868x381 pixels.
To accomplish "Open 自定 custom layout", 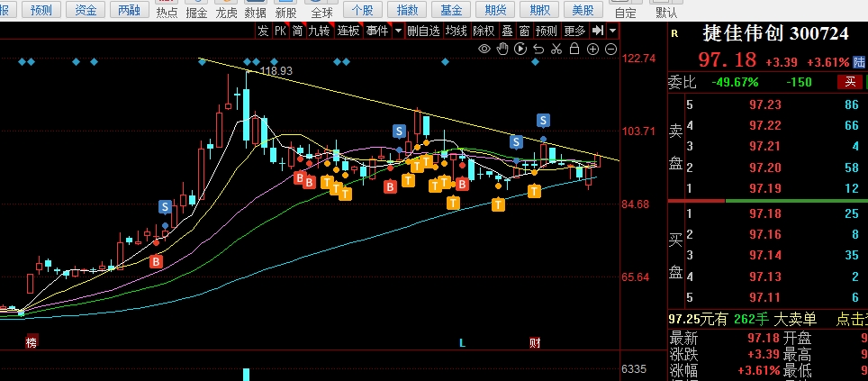I will tap(626, 9).
